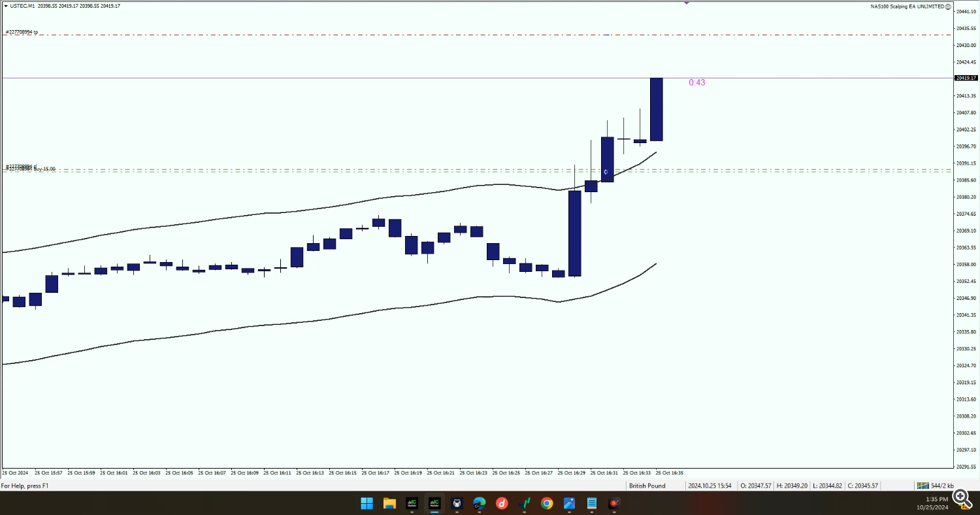
Task: Click the magnifier zoom icon in the corner
Action: coord(962,499)
